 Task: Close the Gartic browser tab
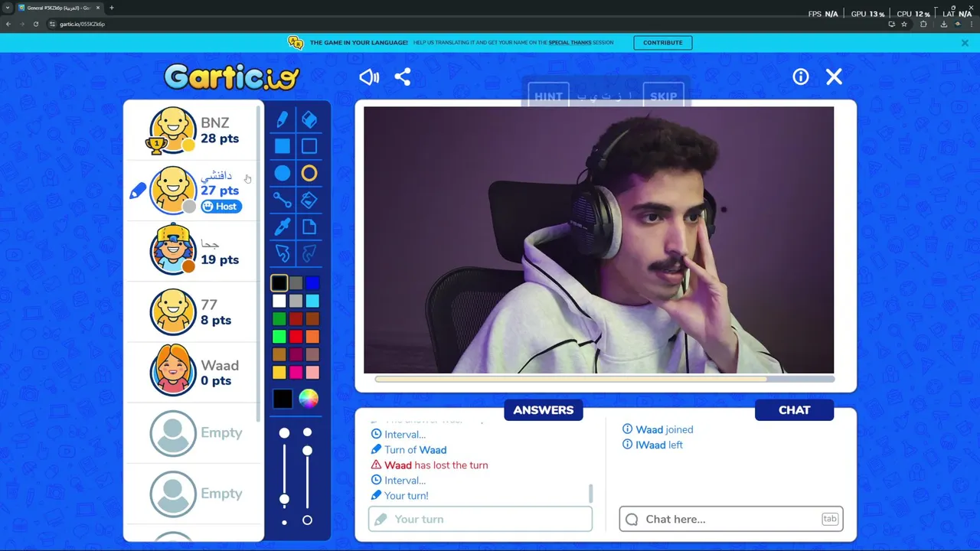[x=98, y=8]
